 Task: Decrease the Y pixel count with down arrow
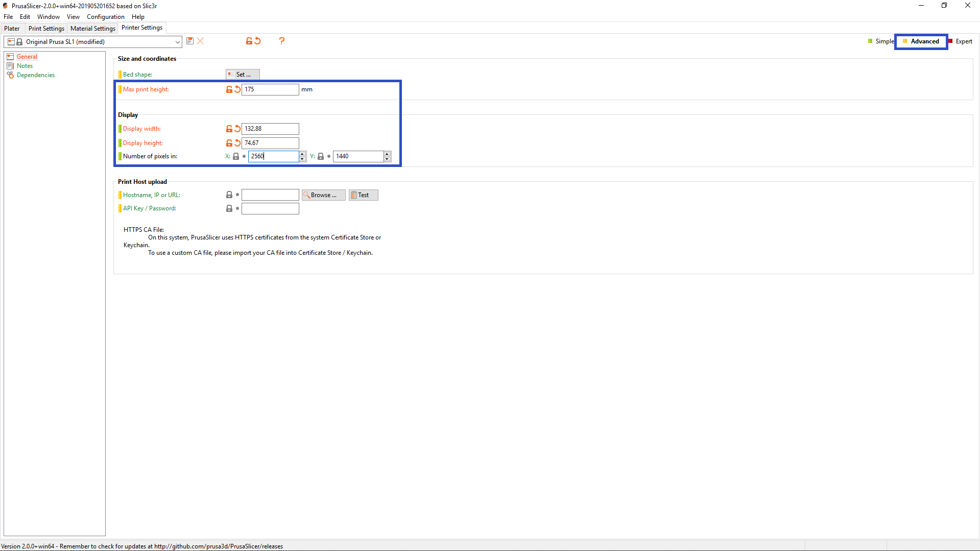[x=387, y=159]
